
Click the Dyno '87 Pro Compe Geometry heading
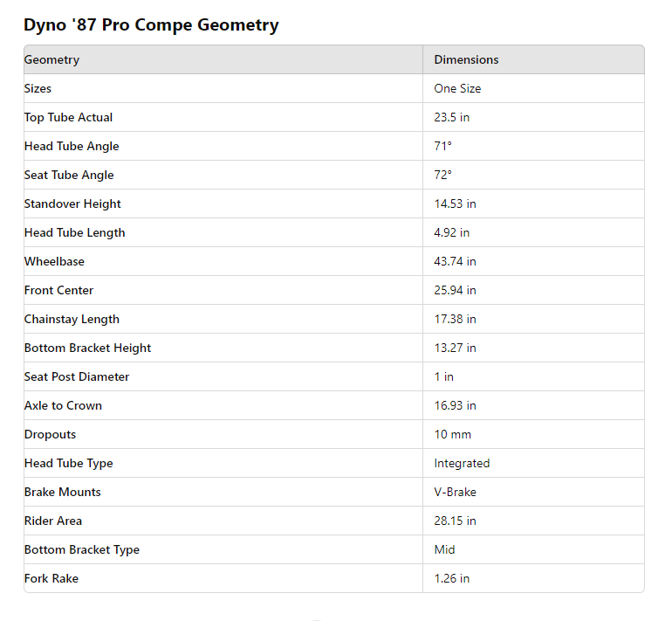(151, 24)
